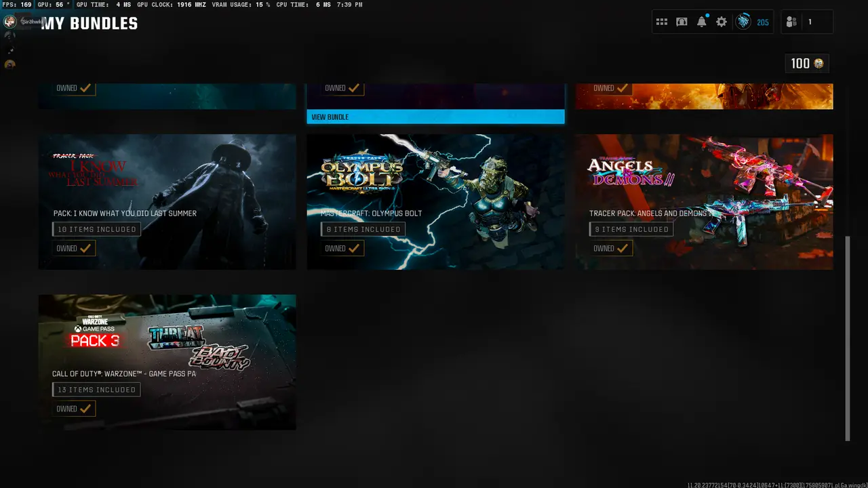Open the notifications bell
The height and width of the screenshot is (488, 868).
pos(701,22)
